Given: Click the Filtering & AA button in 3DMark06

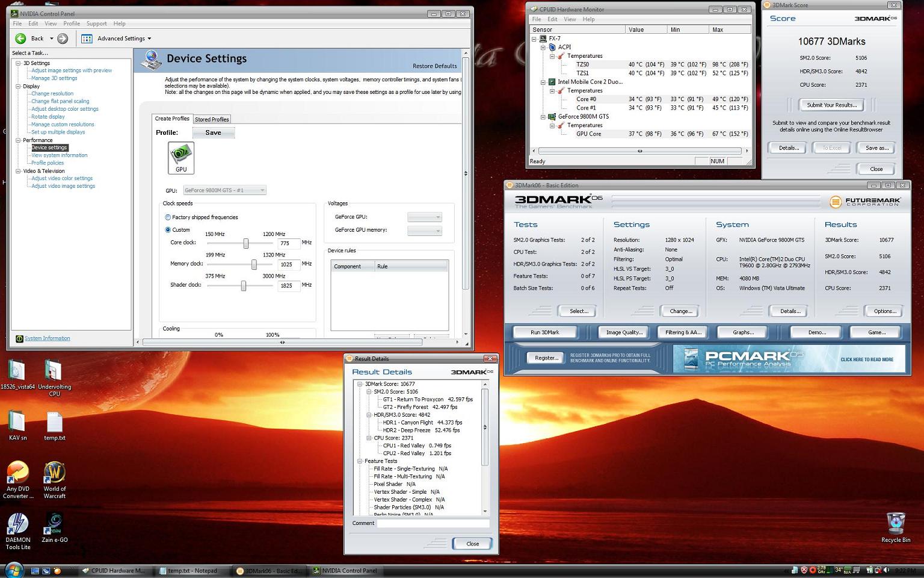Looking at the screenshot, I should [683, 332].
